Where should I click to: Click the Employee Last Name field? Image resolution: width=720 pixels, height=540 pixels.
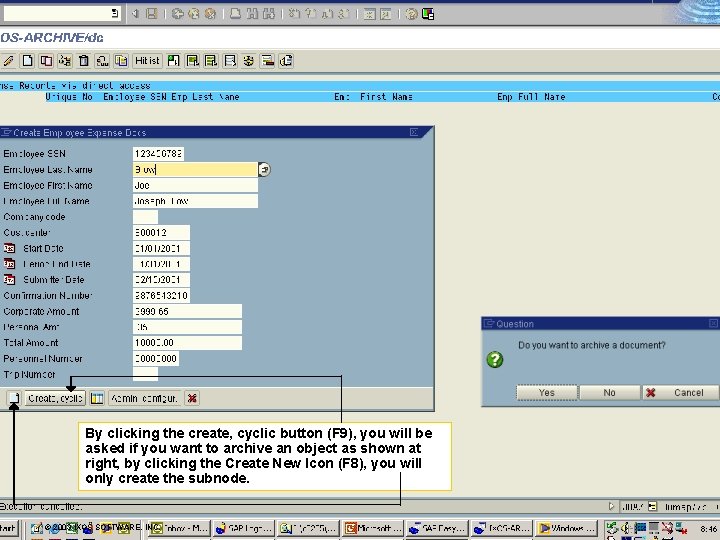coord(195,169)
